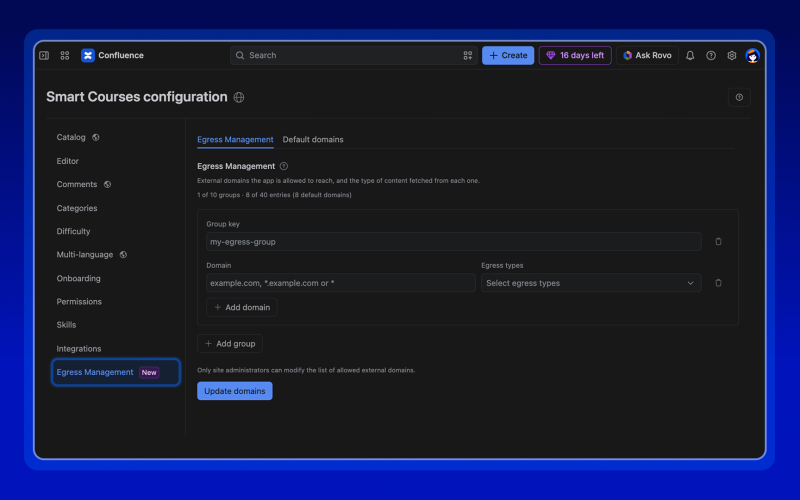Open Integrations settings section
The width and height of the screenshot is (800, 500).
[79, 348]
